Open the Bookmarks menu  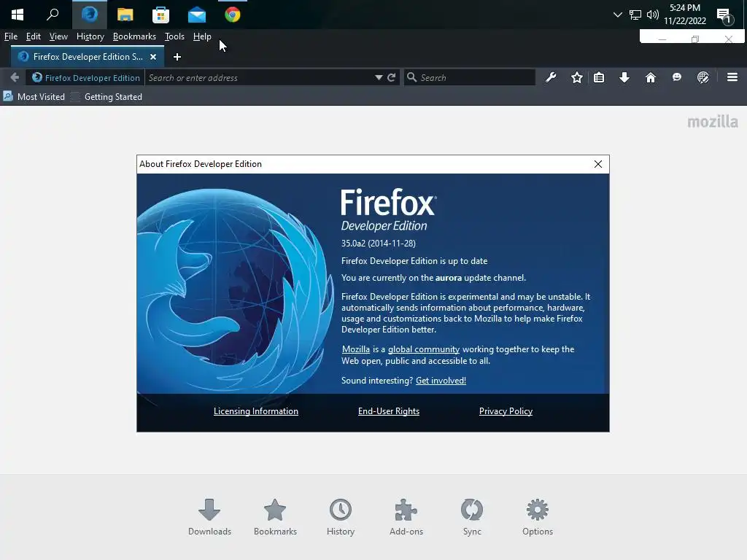coord(134,36)
